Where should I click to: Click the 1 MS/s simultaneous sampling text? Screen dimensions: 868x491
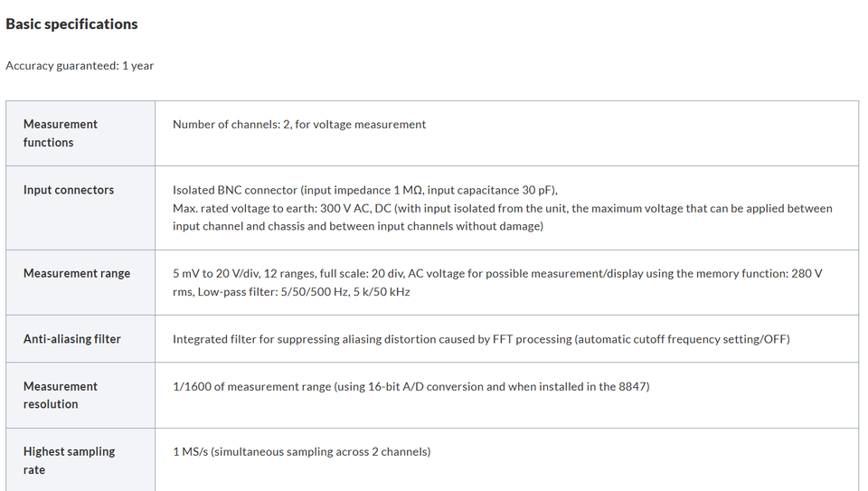(302, 452)
